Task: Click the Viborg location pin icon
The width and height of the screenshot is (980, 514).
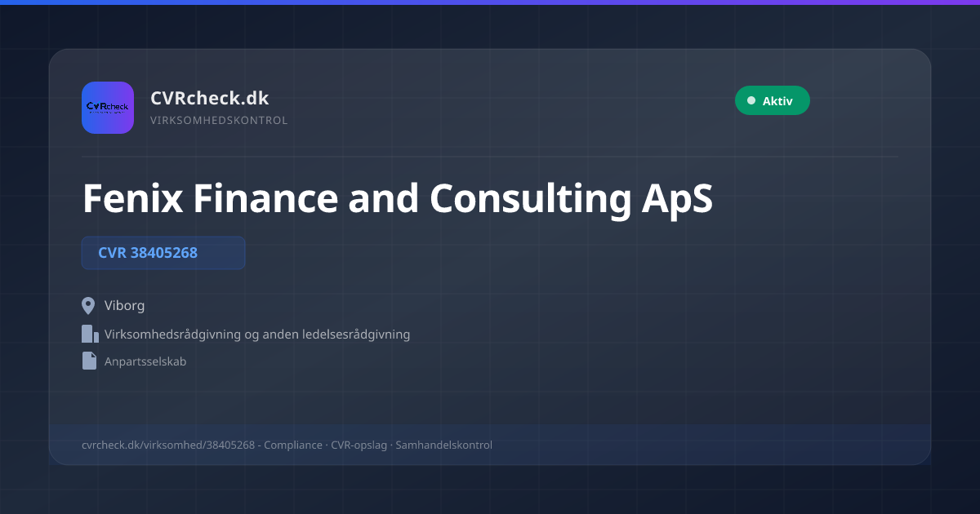Action: tap(89, 306)
